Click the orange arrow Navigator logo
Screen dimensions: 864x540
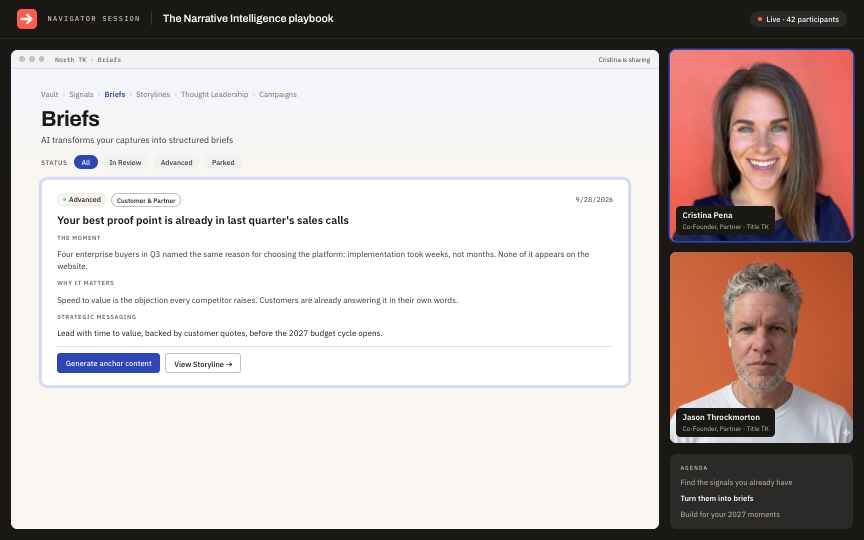click(26, 19)
